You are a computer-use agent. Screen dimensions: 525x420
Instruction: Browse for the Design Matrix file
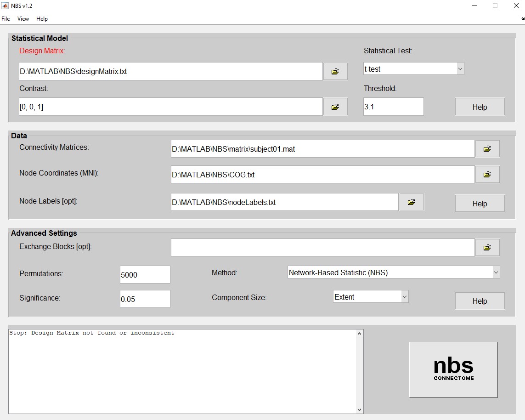coord(335,71)
